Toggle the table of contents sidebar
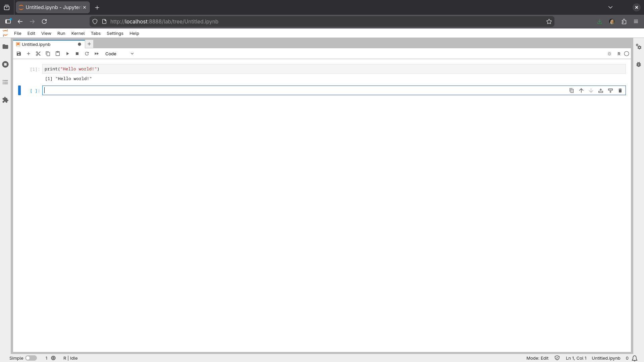This screenshot has height=362, width=644. tap(5, 82)
